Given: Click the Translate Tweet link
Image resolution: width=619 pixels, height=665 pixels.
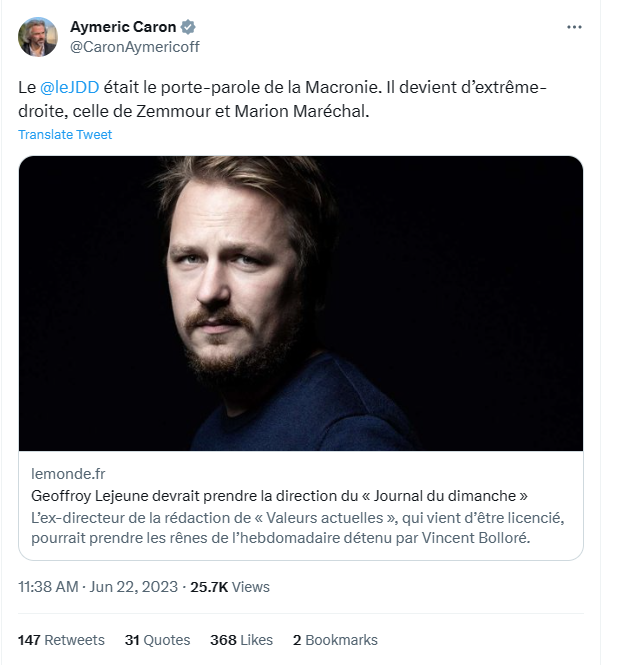Looking at the screenshot, I should (65, 134).
